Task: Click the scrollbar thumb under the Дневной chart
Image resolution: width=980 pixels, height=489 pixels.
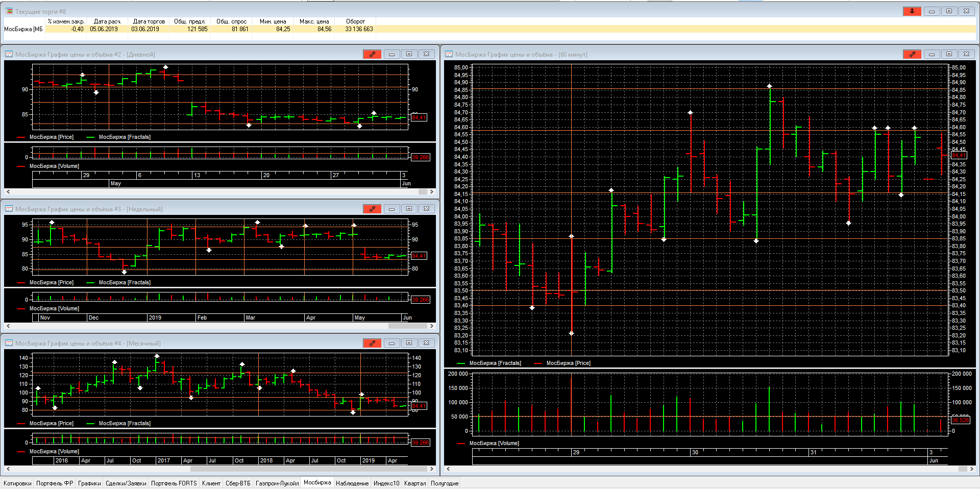Action: pos(423,192)
